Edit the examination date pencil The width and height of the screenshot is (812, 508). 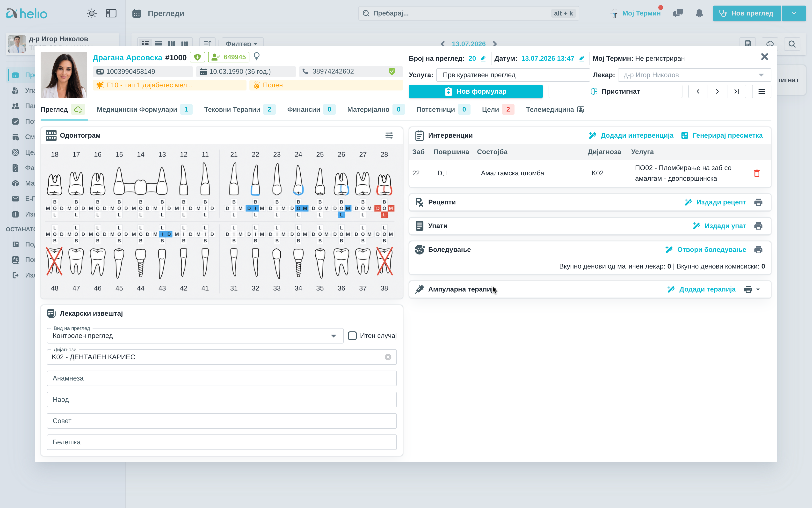pos(581,59)
